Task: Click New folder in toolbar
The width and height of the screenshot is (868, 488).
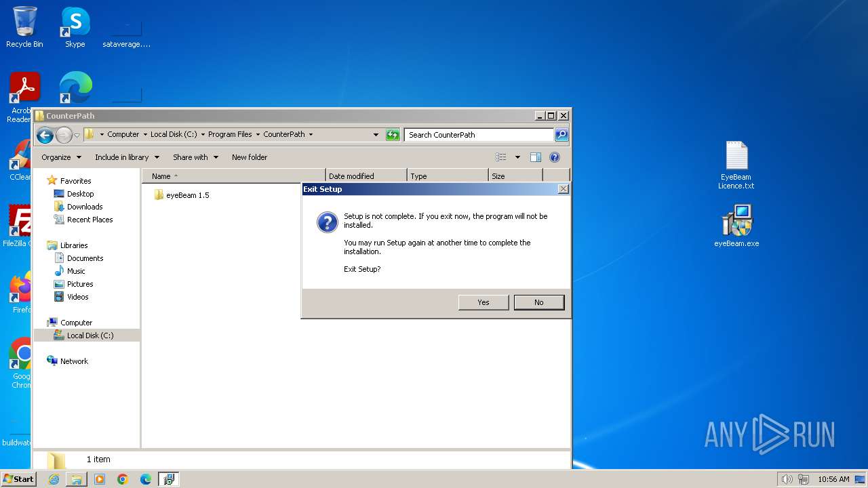Action: (x=250, y=157)
